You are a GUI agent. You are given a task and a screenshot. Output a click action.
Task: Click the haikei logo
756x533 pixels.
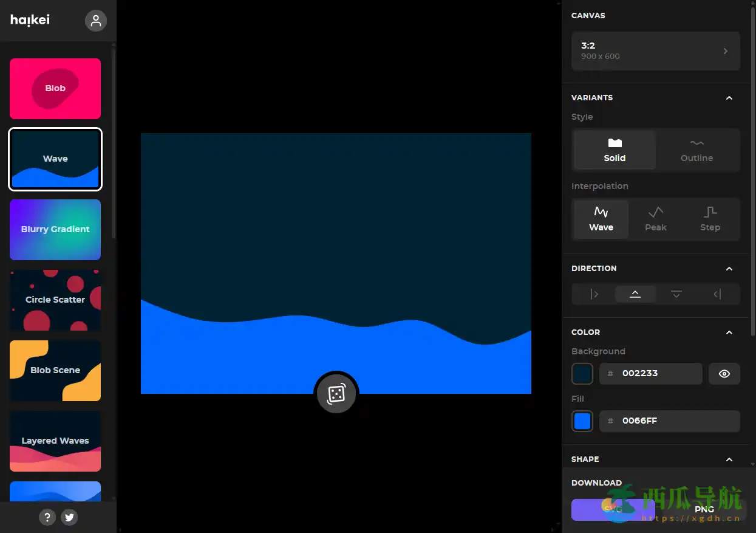(30, 20)
